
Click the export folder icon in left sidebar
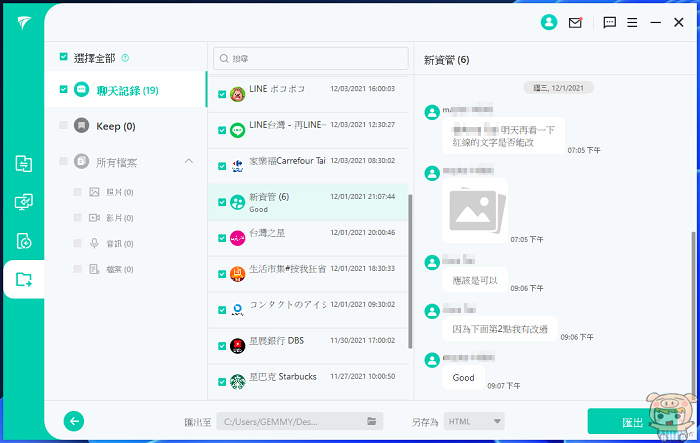pos(23,280)
